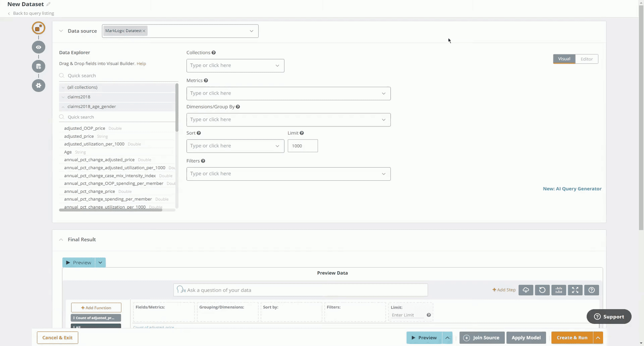Expand preview to fullscreen

[x=575, y=290]
